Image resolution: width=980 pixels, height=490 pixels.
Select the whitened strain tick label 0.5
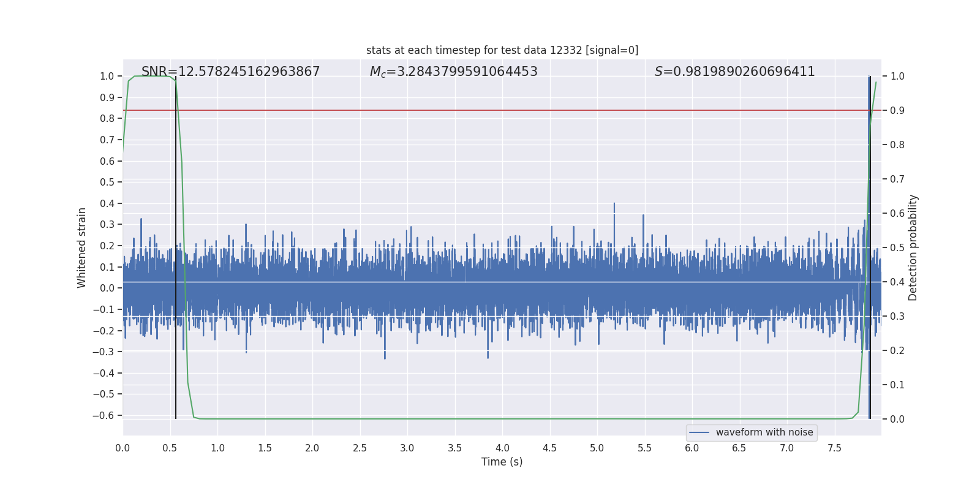pyautogui.click(x=107, y=183)
